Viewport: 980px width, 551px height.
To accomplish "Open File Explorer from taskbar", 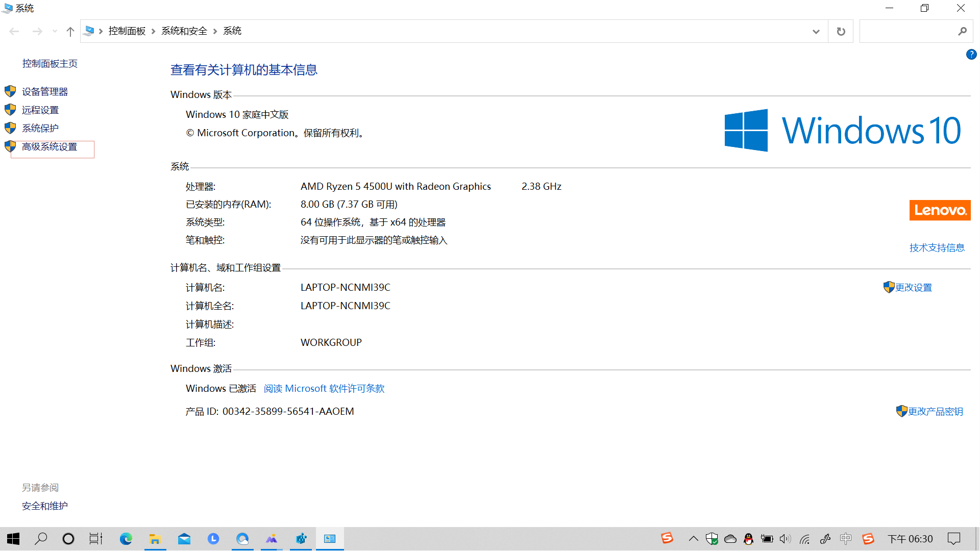I will point(155,539).
